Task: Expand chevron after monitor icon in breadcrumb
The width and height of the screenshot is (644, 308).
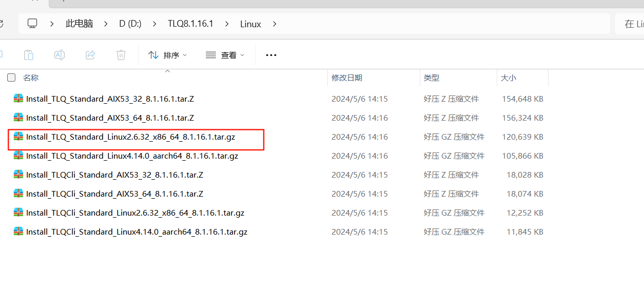Action: [52, 24]
